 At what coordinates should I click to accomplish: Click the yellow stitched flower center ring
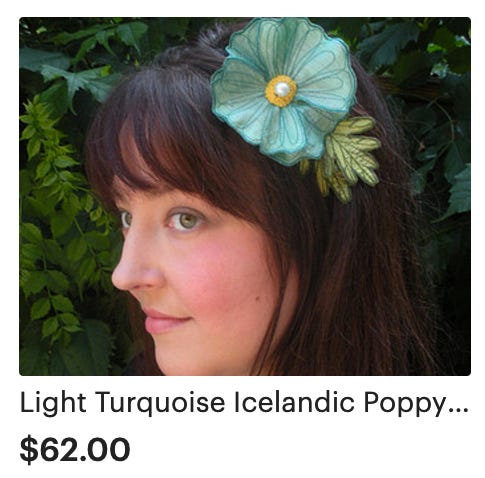(281, 91)
